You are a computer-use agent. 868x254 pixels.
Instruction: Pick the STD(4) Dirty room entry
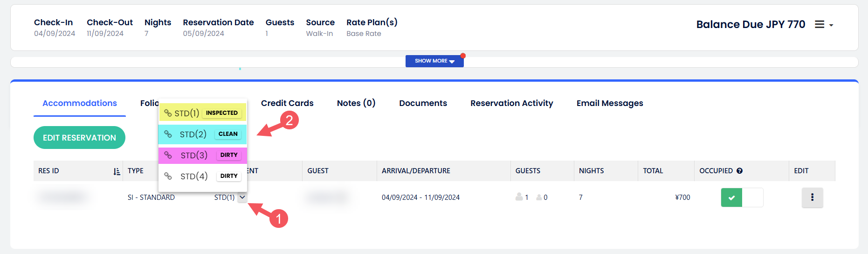(194, 176)
